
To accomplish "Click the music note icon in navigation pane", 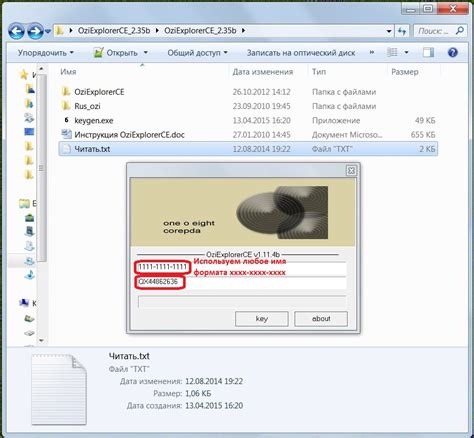I will click(x=29, y=274).
